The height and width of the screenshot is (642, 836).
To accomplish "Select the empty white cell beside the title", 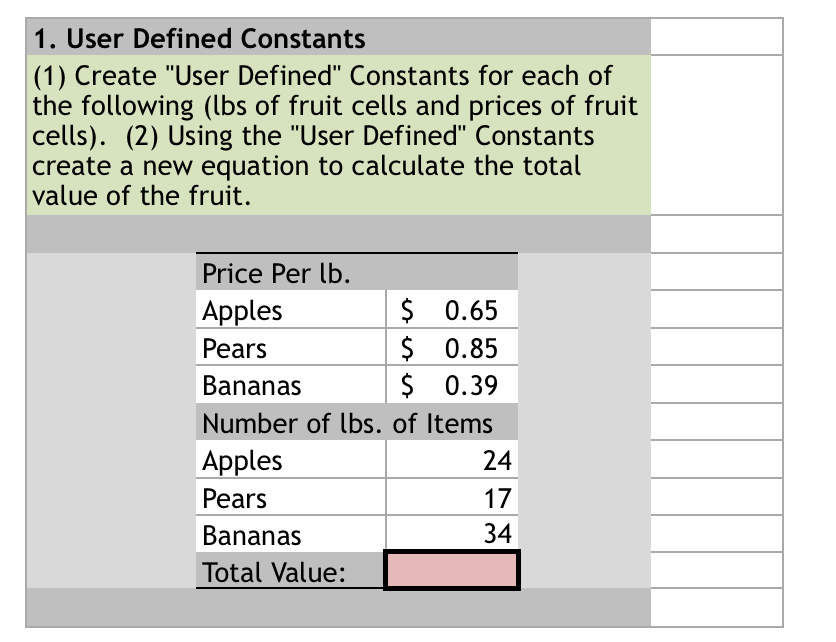I will click(x=717, y=37).
